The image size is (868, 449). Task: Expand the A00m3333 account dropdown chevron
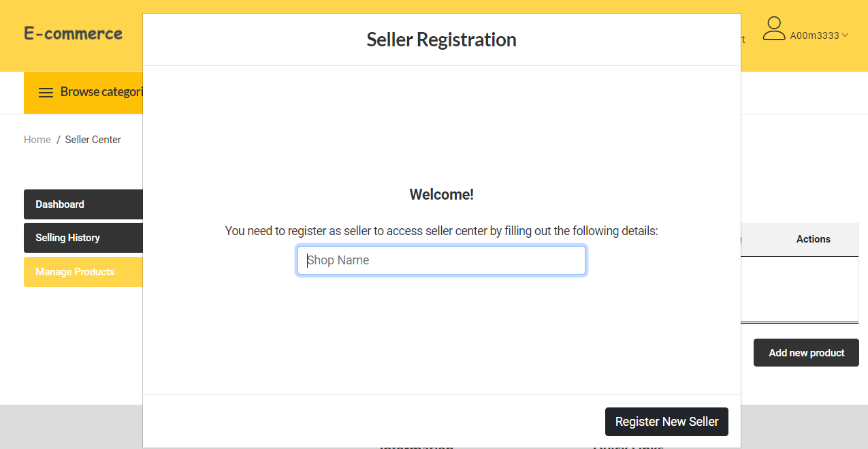844,35
